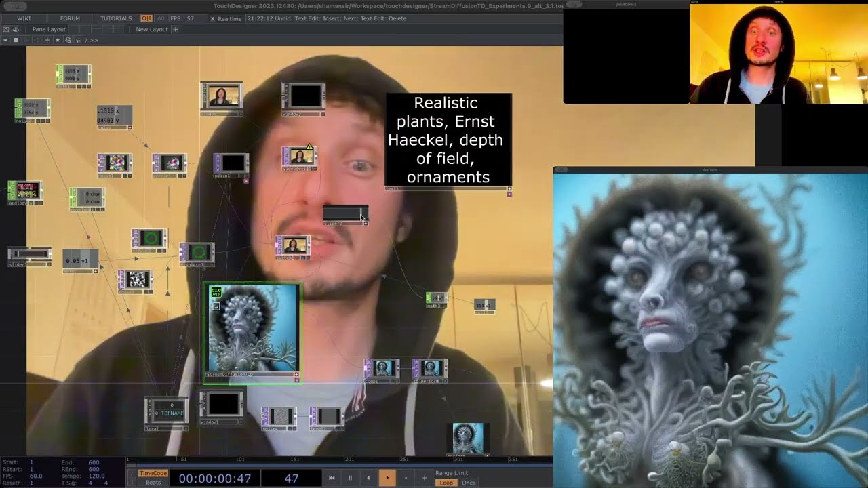This screenshot has width=868, height=488.
Task: Select the green circle TOP node
Action: pos(149,240)
